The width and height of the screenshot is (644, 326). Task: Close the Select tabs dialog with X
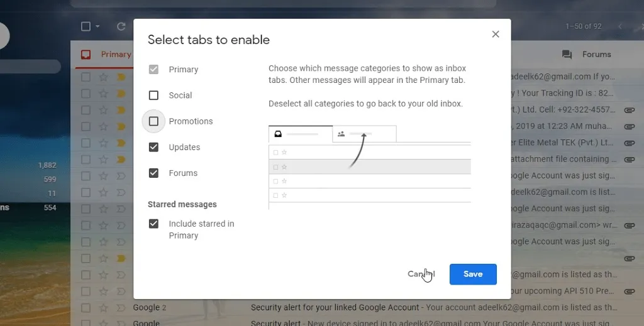(x=496, y=35)
